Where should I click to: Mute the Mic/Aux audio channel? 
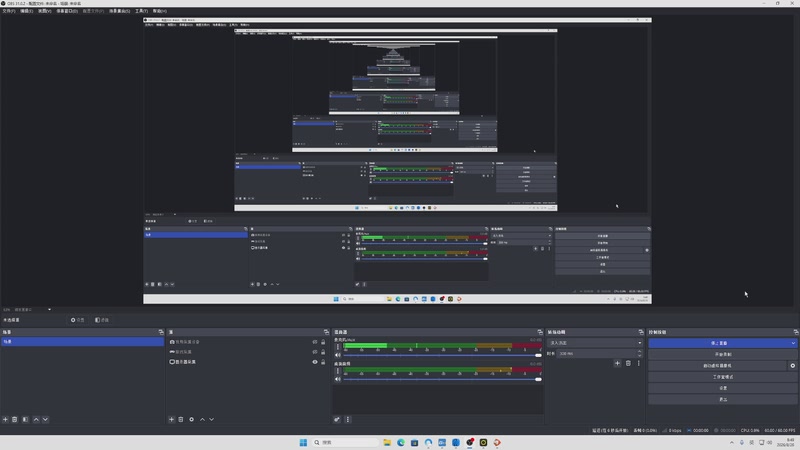[x=338, y=355]
